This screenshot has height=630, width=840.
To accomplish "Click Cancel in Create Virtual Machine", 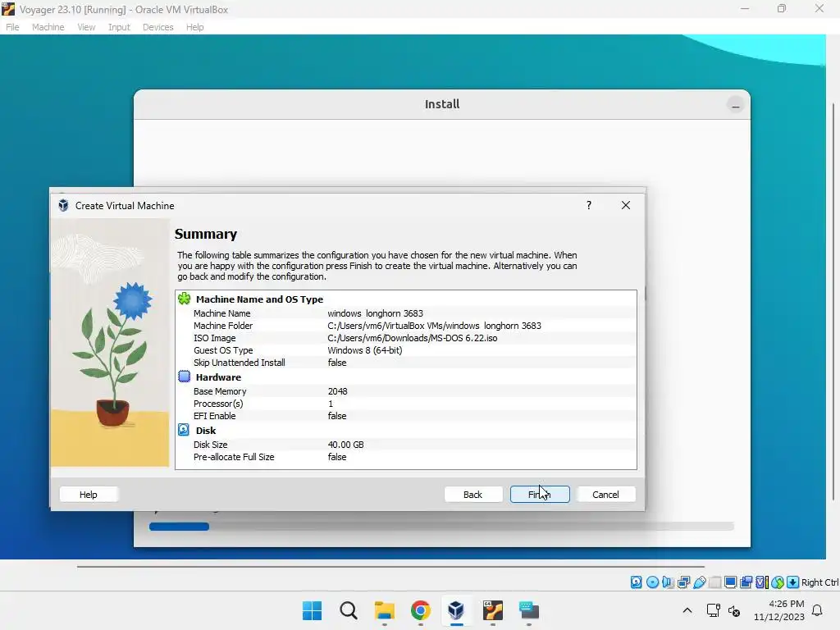I will [606, 495].
